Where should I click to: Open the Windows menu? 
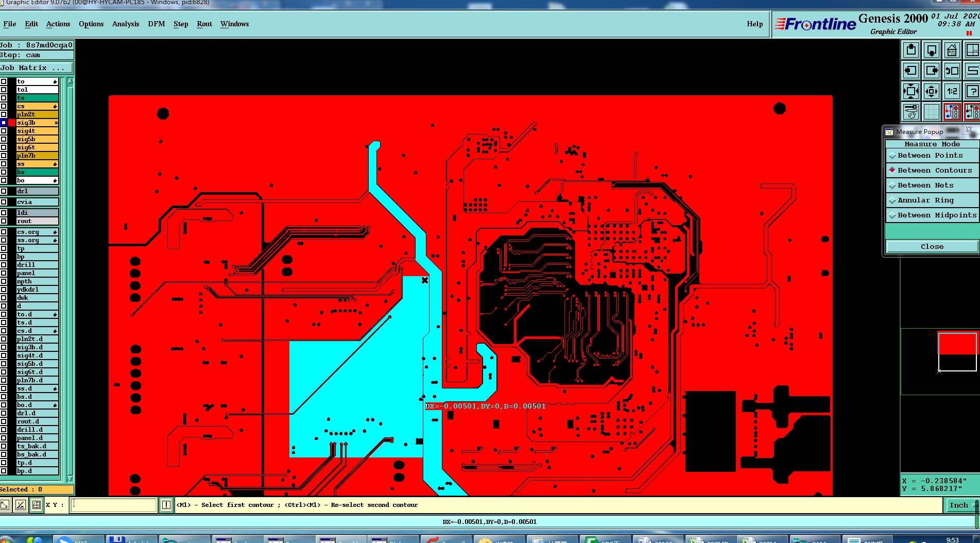[235, 24]
